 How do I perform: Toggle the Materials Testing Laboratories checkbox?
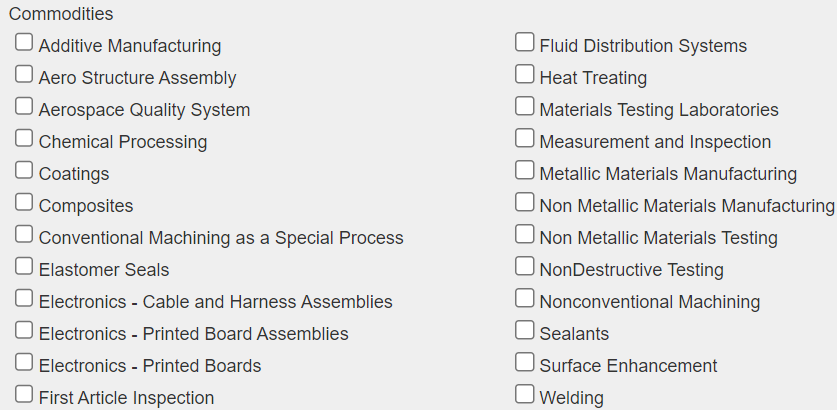(x=524, y=107)
